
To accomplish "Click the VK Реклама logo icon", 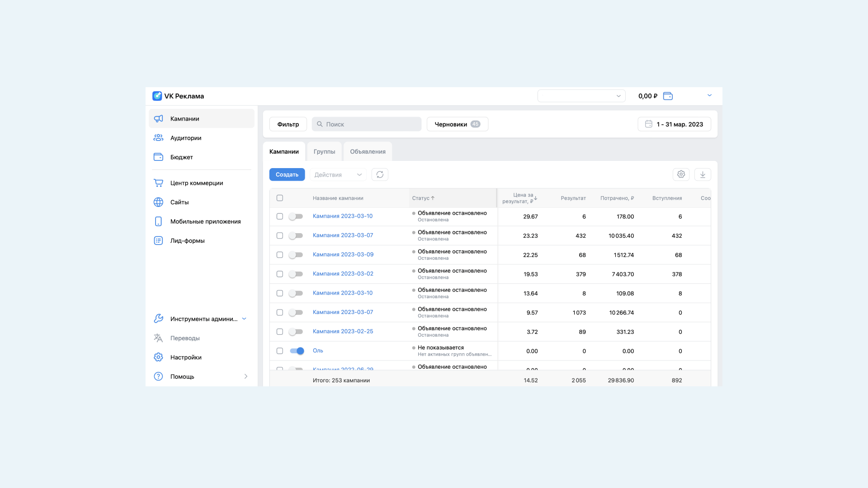I will 157,96.
